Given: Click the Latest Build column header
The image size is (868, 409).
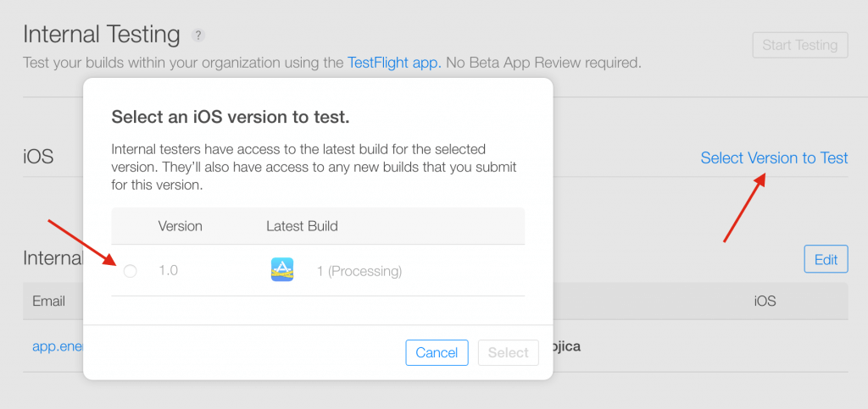Looking at the screenshot, I should tap(302, 226).
